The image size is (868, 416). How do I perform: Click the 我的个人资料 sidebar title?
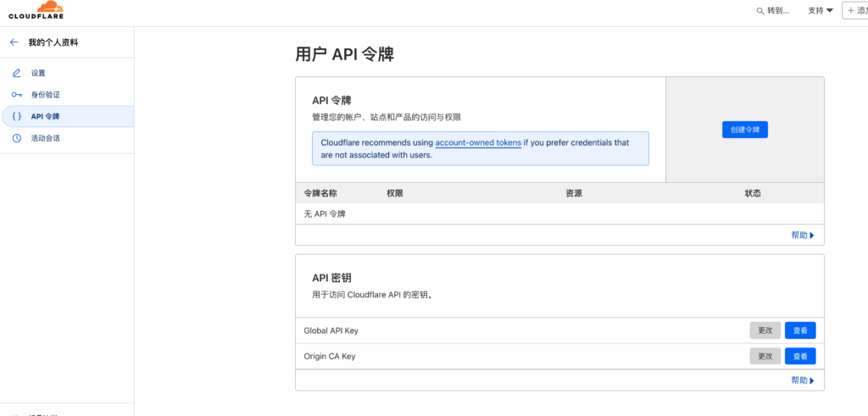[53, 42]
